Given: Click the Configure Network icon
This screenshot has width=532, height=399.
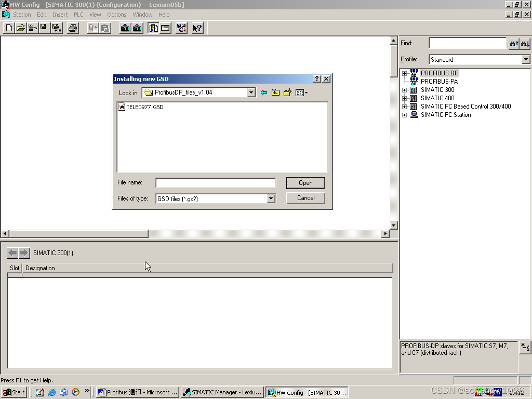Looking at the screenshot, I should pos(181,28).
